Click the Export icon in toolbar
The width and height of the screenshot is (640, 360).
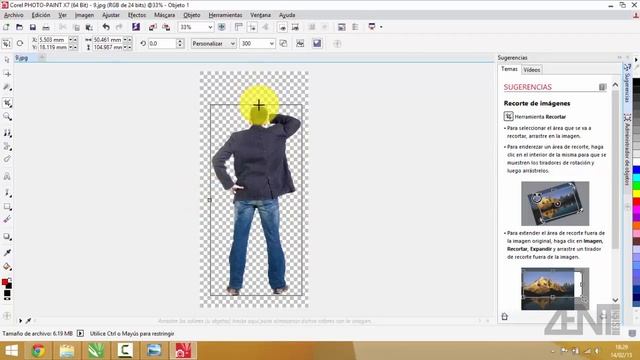pos(166,27)
